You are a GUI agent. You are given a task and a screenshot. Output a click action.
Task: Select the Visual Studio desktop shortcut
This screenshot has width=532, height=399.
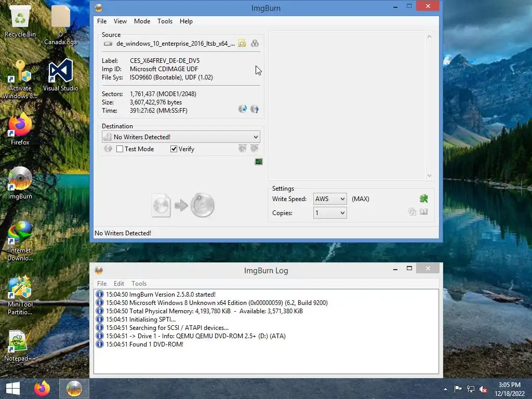click(x=60, y=75)
